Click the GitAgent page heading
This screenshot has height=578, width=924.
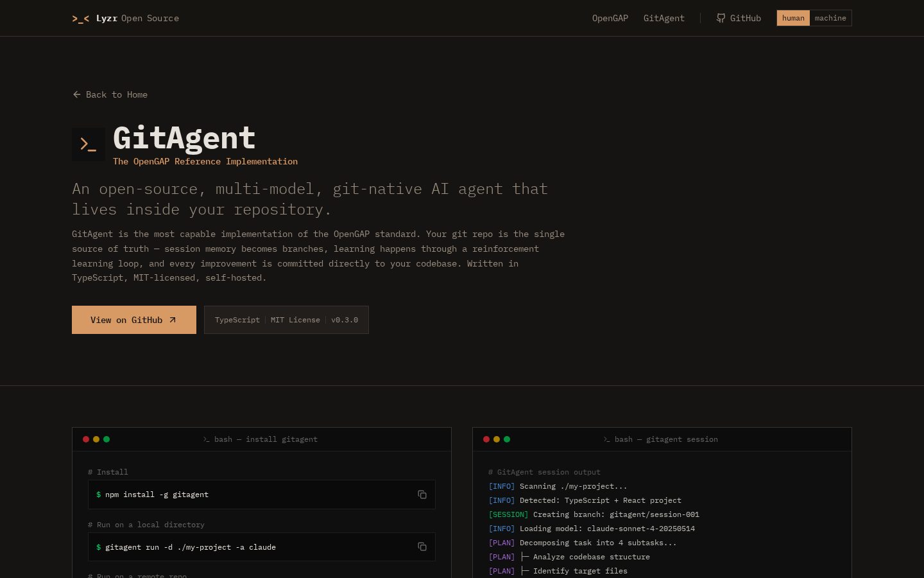click(184, 138)
